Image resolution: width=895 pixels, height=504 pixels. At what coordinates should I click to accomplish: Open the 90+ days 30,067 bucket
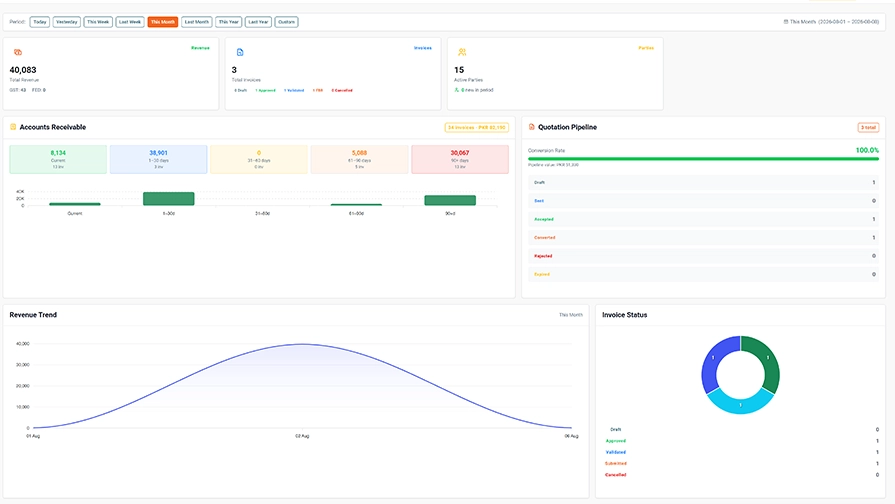pos(460,159)
